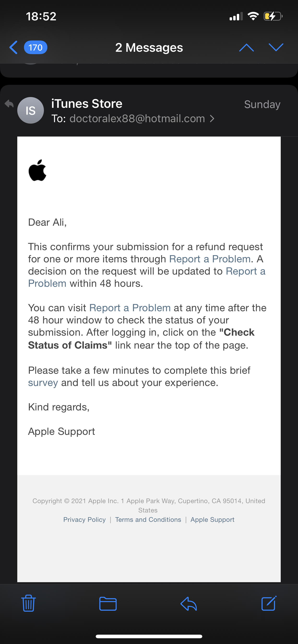The width and height of the screenshot is (298, 644).
Task: Open Apple Support link in footer
Action: [x=212, y=519]
